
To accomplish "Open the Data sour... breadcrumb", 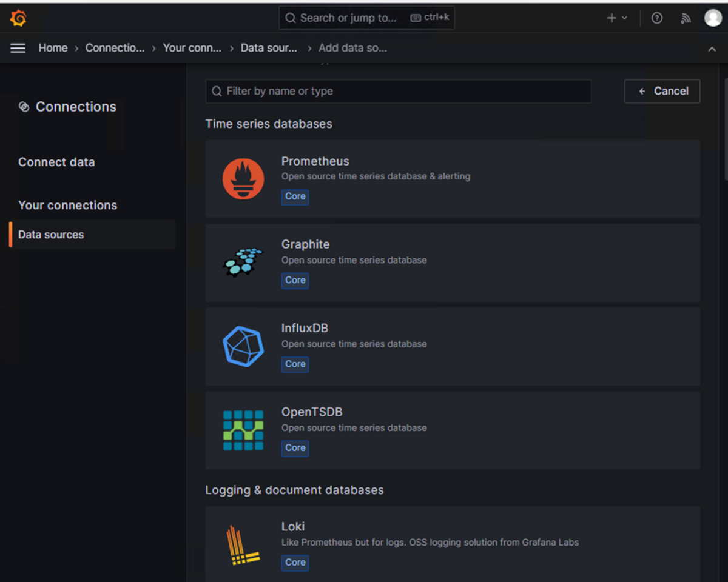I will pos(269,48).
